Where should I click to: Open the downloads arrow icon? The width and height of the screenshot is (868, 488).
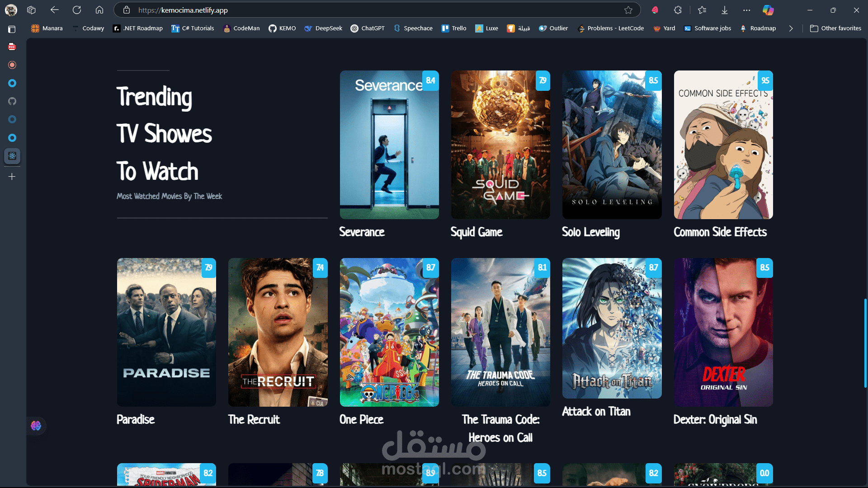[x=724, y=10]
